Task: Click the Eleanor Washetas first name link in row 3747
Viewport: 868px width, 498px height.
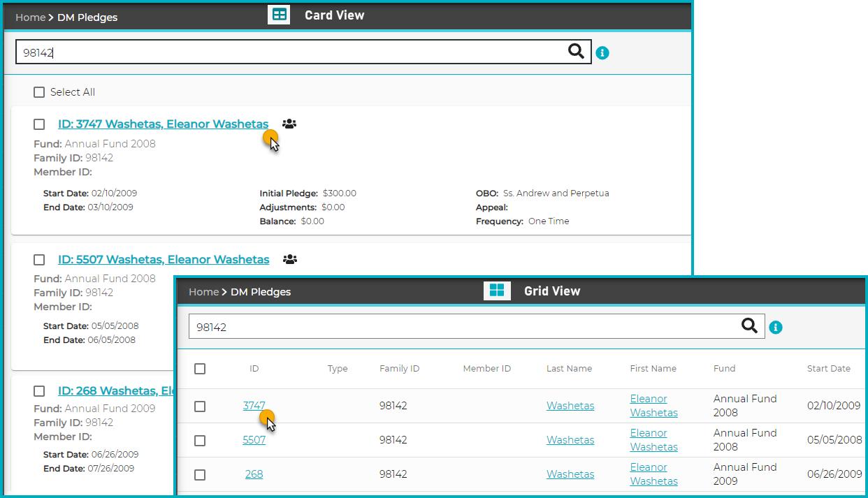Action: (x=653, y=406)
